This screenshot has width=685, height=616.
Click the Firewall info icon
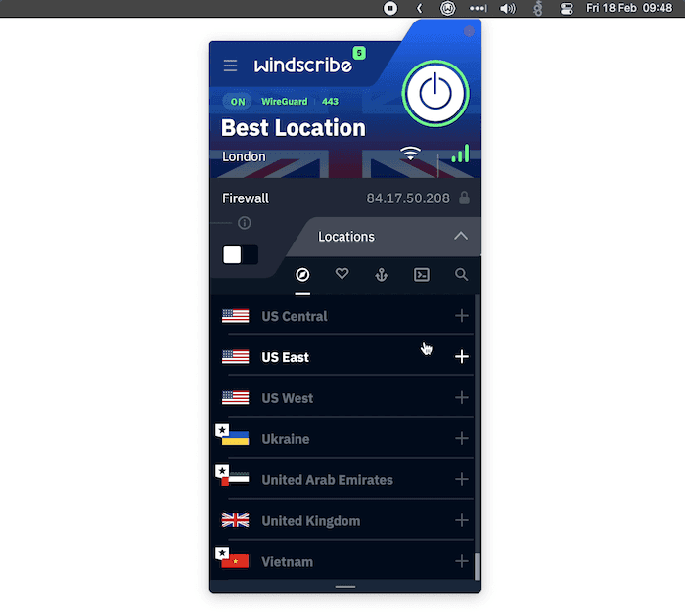[x=245, y=223]
